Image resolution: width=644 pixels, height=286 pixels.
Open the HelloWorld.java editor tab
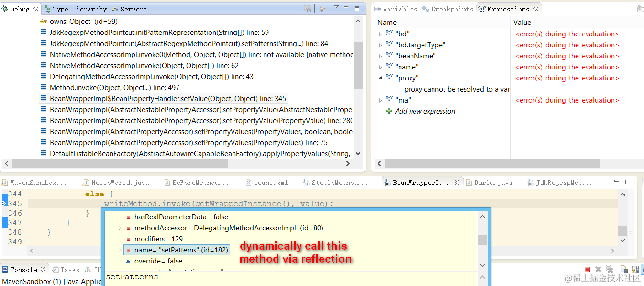(x=116, y=183)
